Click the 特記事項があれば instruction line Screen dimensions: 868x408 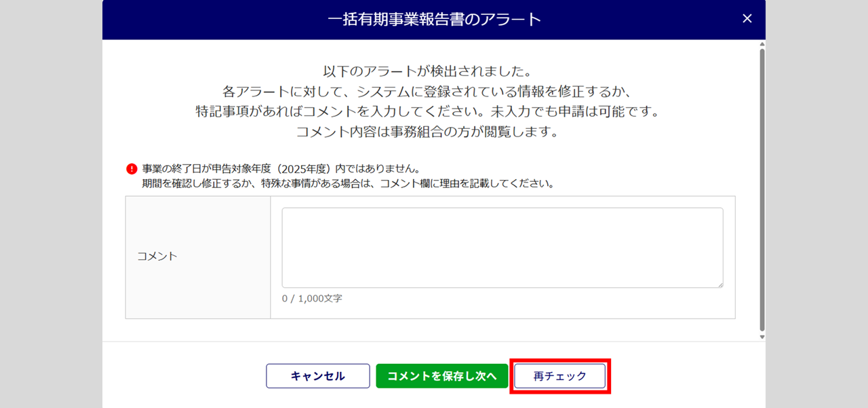coord(428,111)
